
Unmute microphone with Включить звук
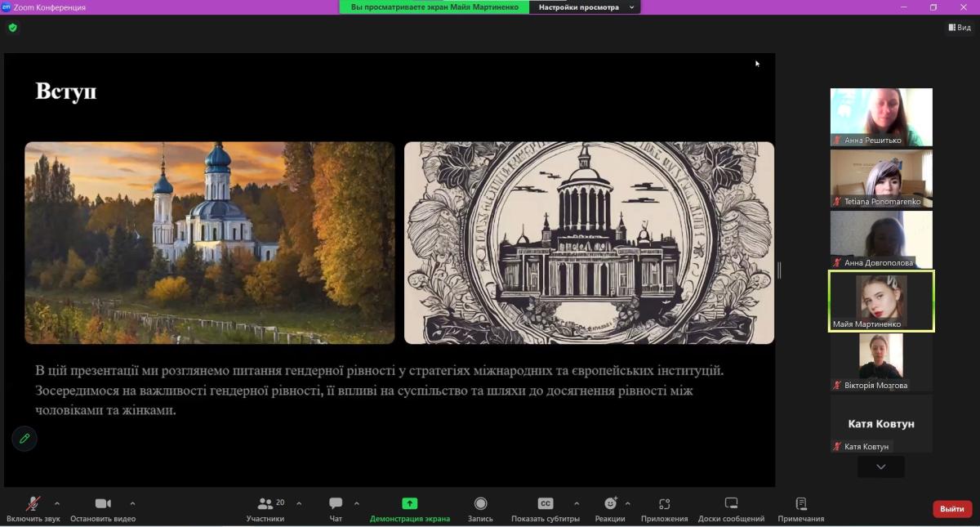[x=33, y=504]
